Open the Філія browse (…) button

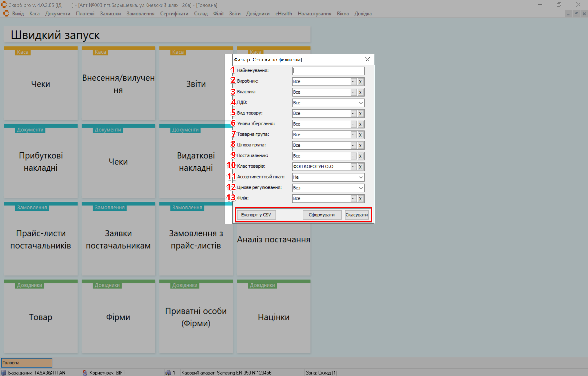click(x=354, y=198)
